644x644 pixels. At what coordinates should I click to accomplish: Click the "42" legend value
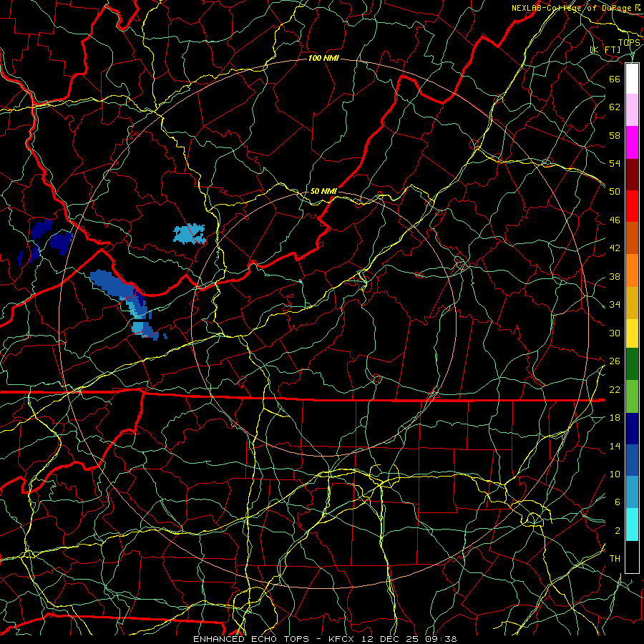point(615,248)
